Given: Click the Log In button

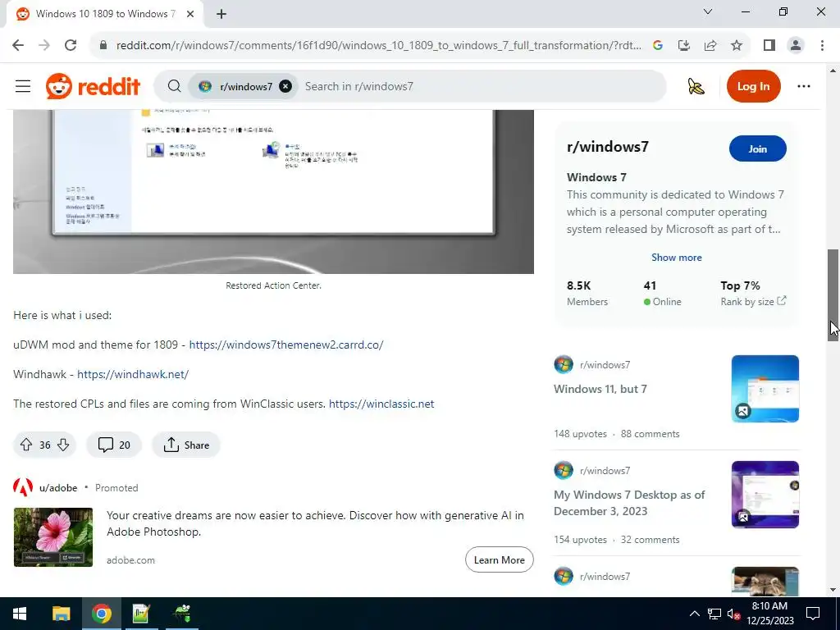Looking at the screenshot, I should pyautogui.click(x=753, y=86).
